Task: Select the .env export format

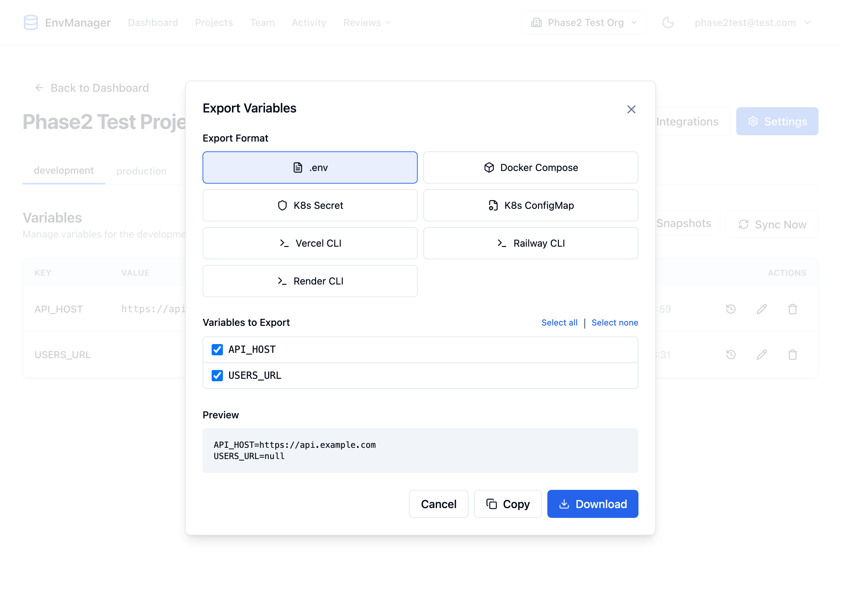Action: tap(310, 167)
